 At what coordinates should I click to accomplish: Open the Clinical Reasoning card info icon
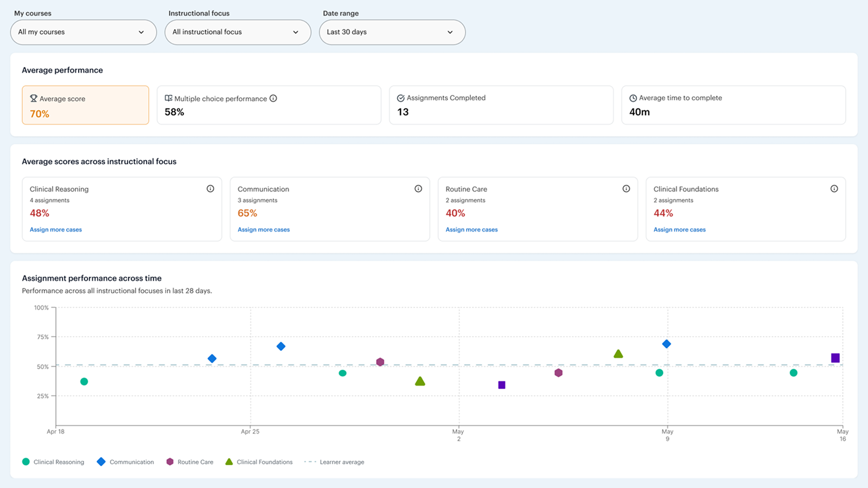pos(210,189)
